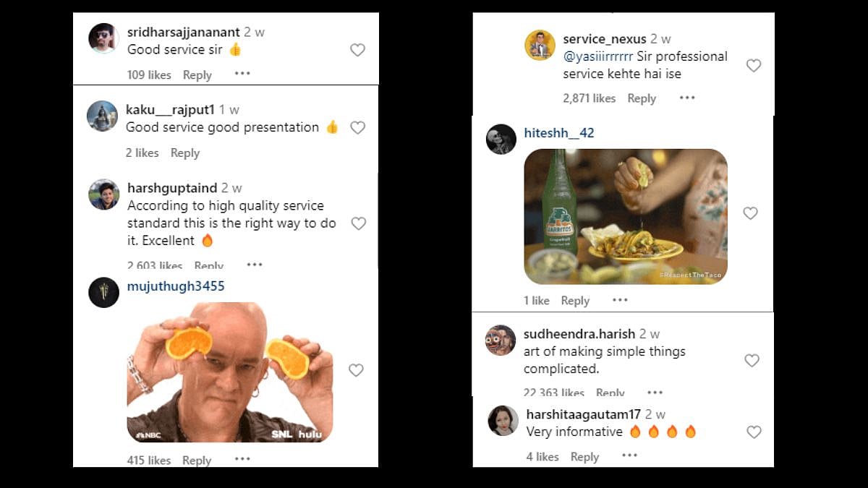The height and width of the screenshot is (488, 868).
Task: Reply to kaku__rajput1's comment
Action: pos(185,153)
